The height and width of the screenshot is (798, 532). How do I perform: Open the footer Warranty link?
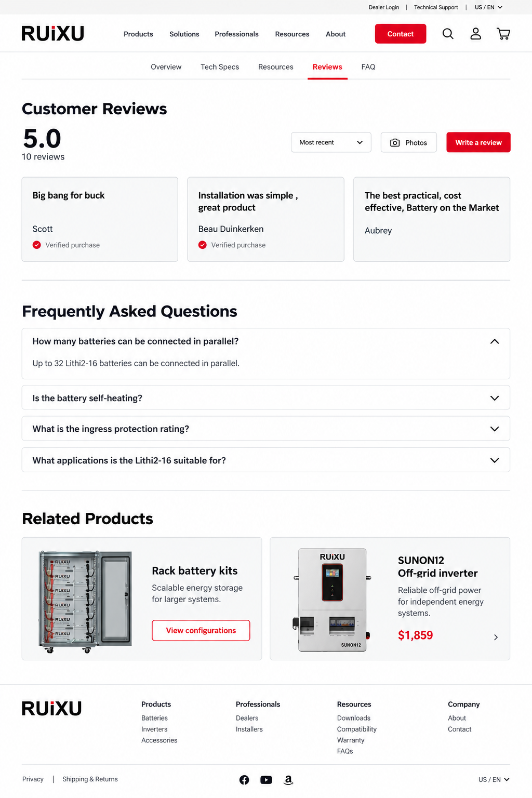point(351,740)
